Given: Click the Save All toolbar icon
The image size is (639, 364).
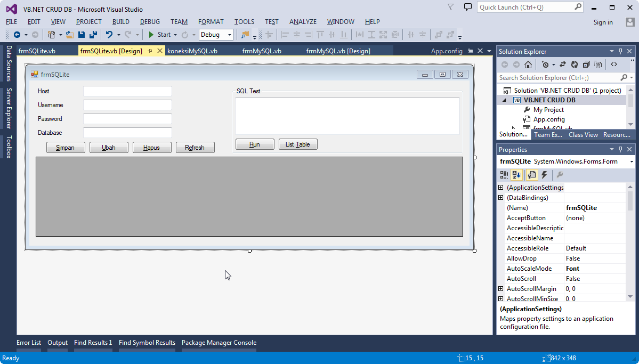Looking at the screenshot, I should click(93, 35).
